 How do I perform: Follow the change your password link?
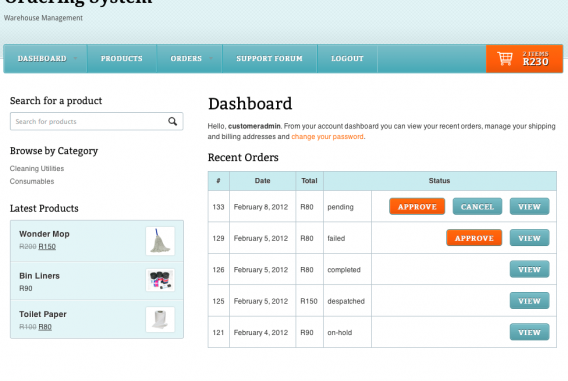(x=327, y=137)
